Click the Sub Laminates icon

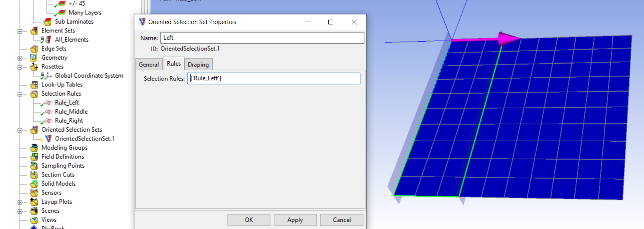tap(48, 22)
